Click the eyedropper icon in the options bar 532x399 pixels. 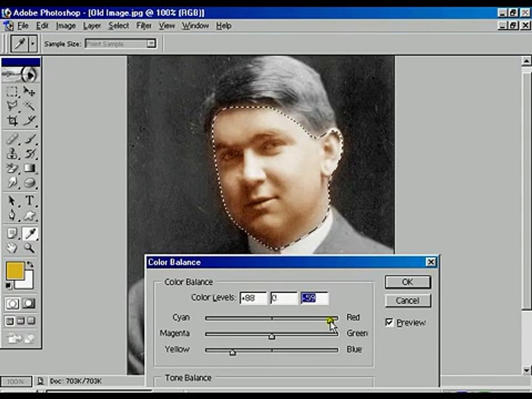(20, 44)
